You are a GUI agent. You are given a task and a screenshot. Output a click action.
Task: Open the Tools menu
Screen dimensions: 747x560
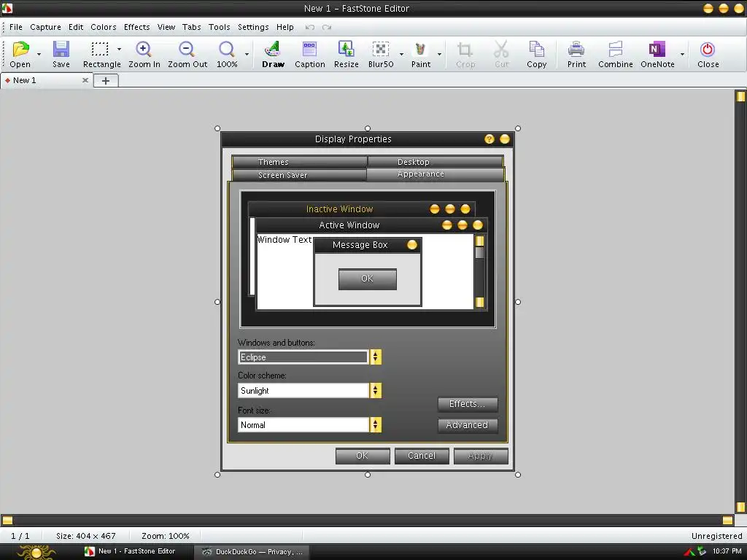219,27
